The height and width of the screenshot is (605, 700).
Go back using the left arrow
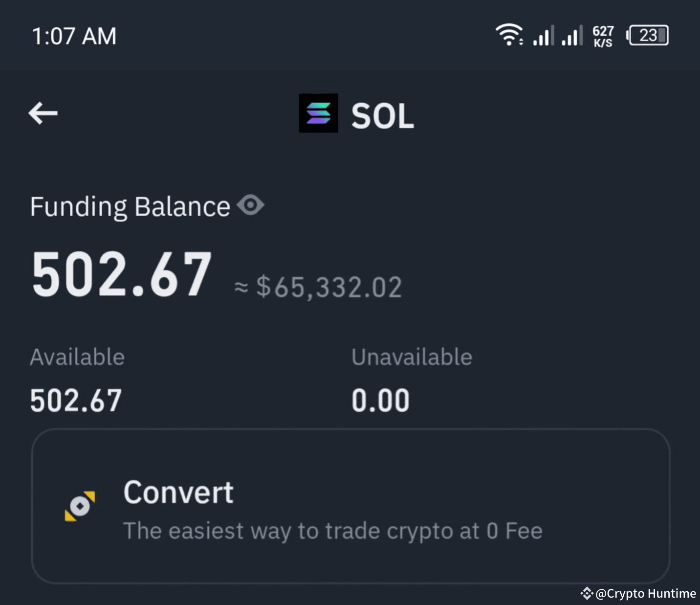(x=43, y=113)
